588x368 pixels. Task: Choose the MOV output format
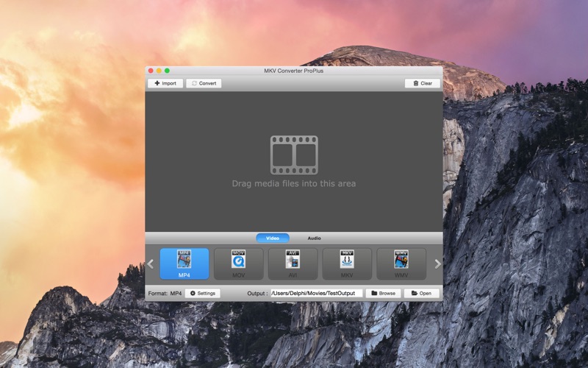pos(238,264)
